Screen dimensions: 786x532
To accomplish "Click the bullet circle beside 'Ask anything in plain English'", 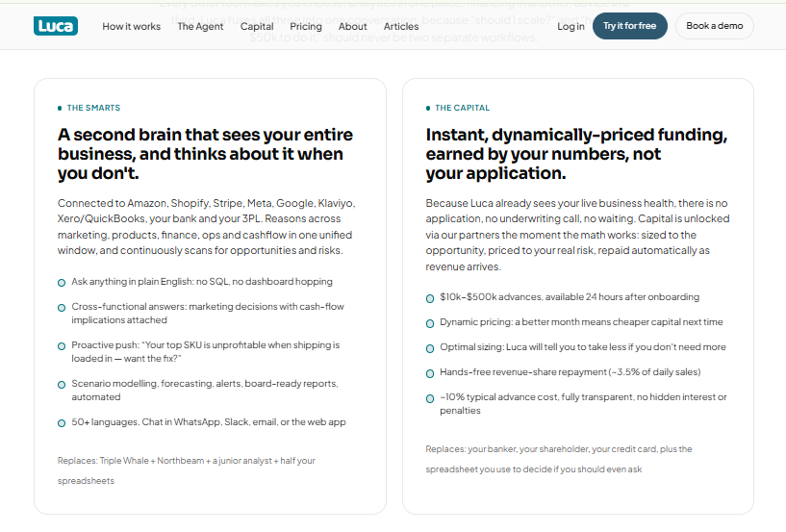I will pos(62,283).
